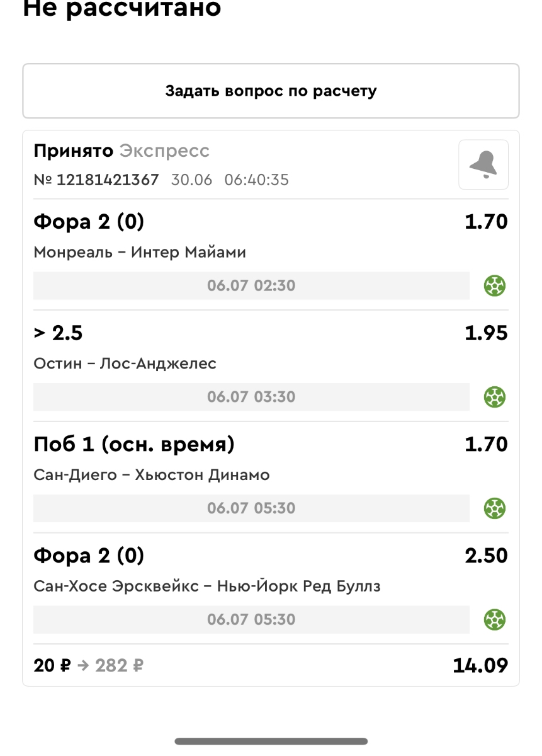Tap the notification bell icon

pos(483,164)
